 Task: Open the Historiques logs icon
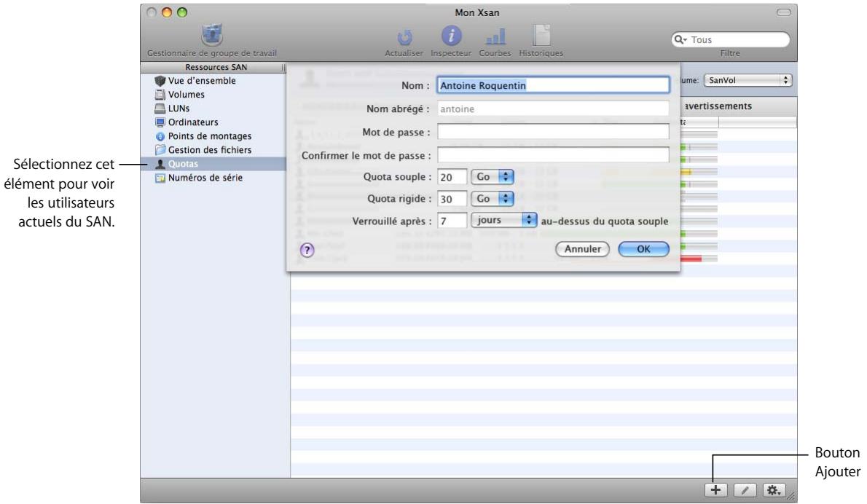tap(541, 36)
